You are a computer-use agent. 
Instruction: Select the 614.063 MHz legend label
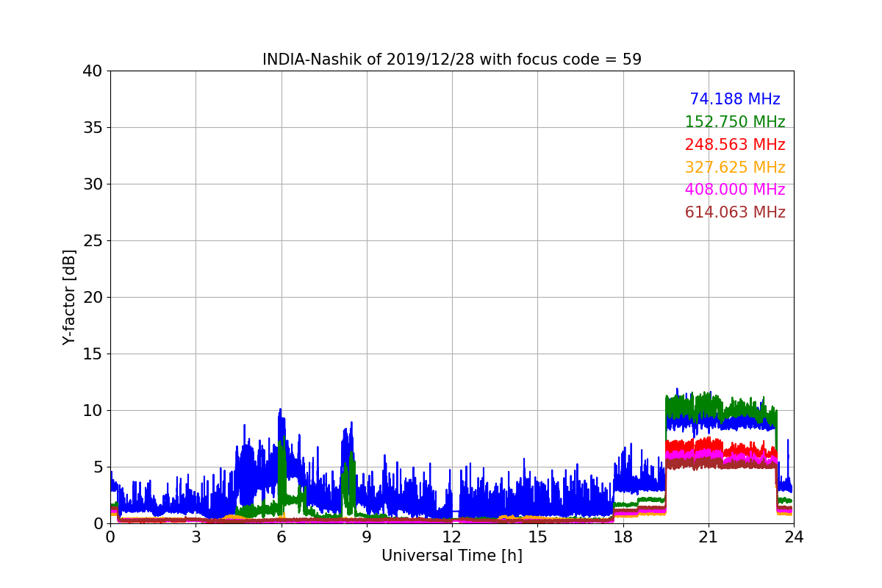click(735, 212)
